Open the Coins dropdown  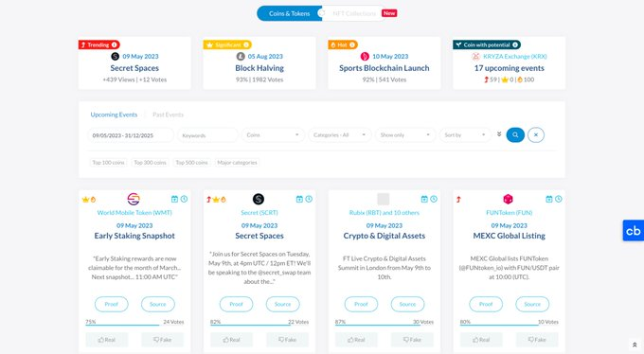[x=273, y=134]
